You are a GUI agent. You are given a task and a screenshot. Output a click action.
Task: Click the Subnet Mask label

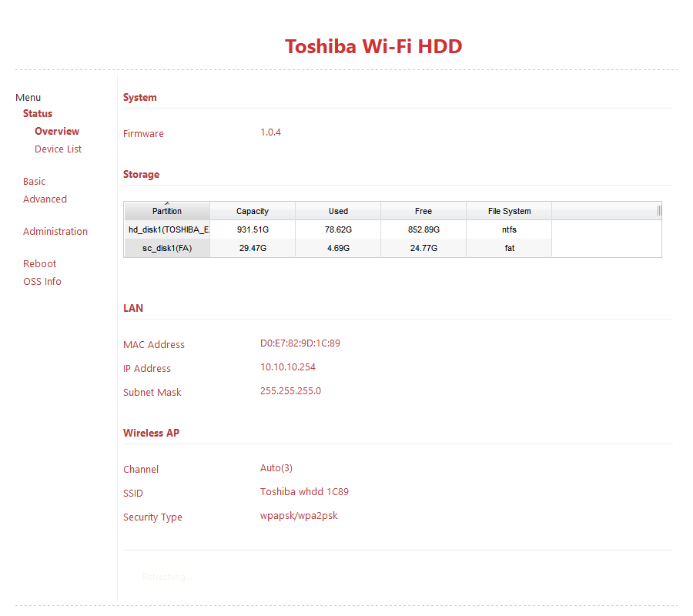[x=152, y=392]
